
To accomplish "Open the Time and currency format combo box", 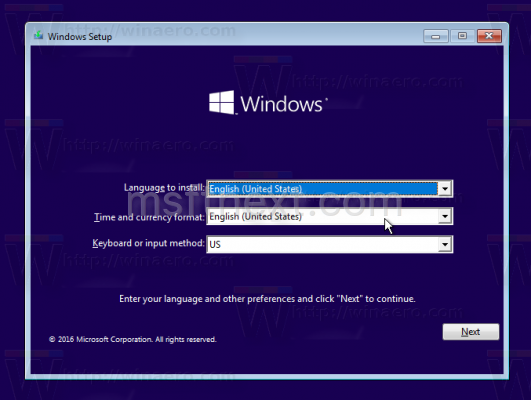I will tap(330, 216).
